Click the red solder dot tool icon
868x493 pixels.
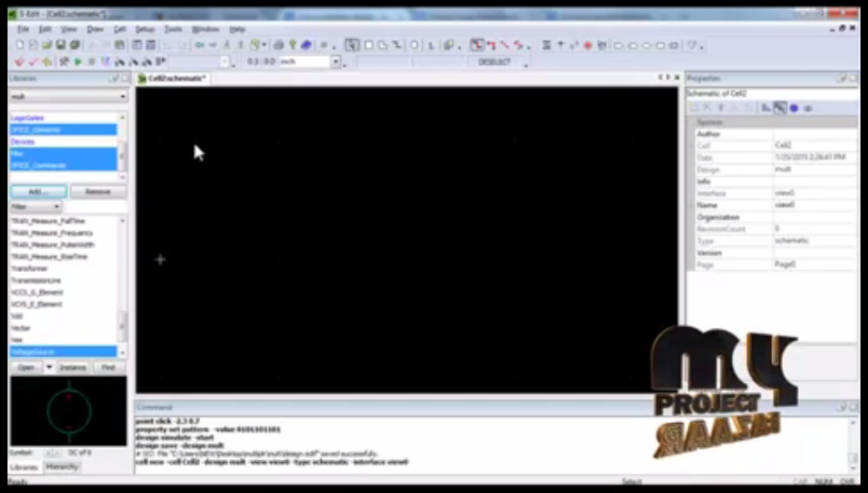[x=587, y=45]
